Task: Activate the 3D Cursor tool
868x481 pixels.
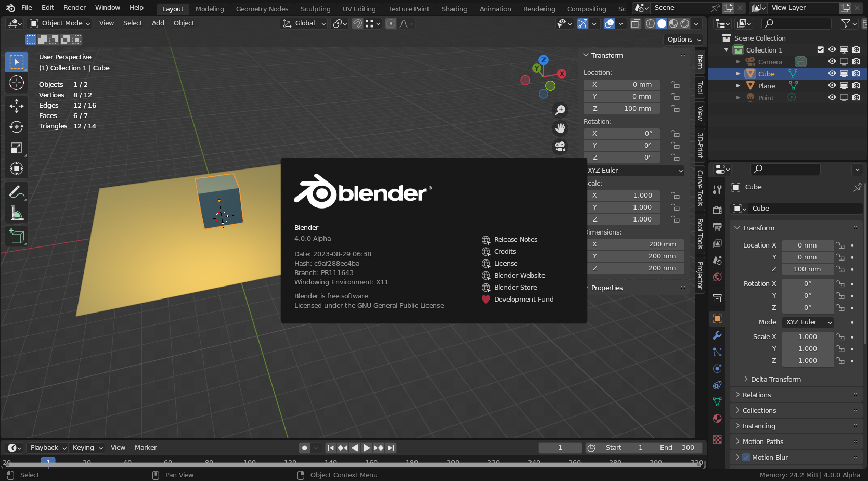Action: (x=17, y=83)
